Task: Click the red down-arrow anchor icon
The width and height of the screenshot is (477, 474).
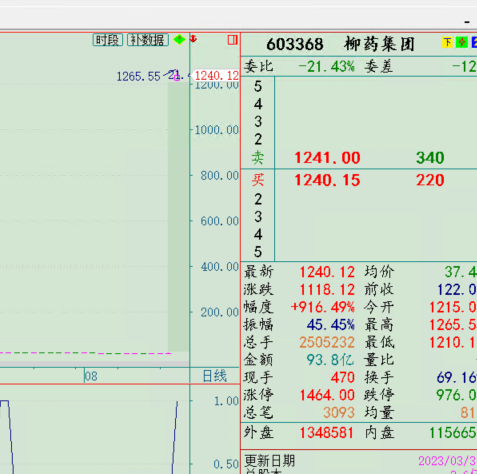Action: pyautogui.click(x=193, y=39)
